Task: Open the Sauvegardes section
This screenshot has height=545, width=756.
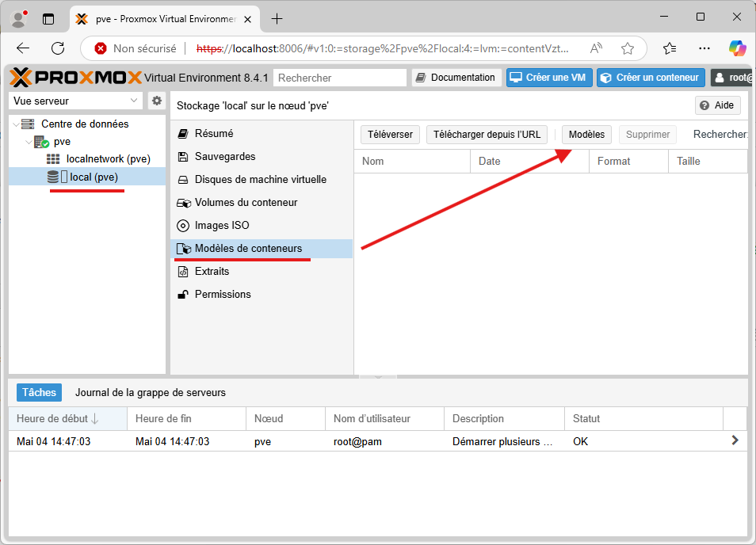Action: (x=262, y=157)
